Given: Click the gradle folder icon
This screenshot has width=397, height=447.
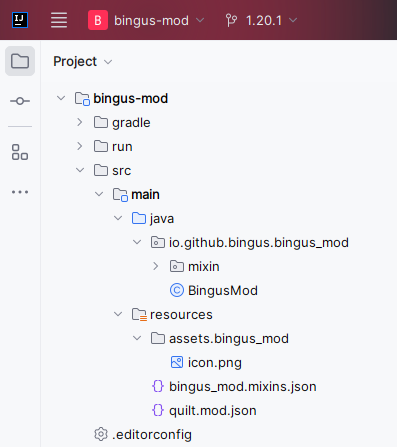Looking at the screenshot, I should click(x=101, y=122).
